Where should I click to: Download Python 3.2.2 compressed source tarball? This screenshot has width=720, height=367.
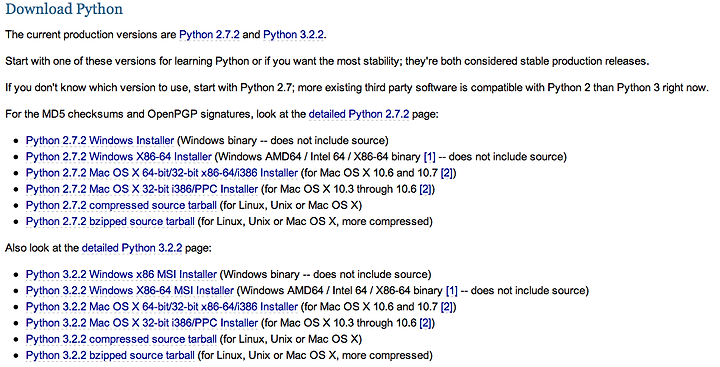tap(121, 339)
